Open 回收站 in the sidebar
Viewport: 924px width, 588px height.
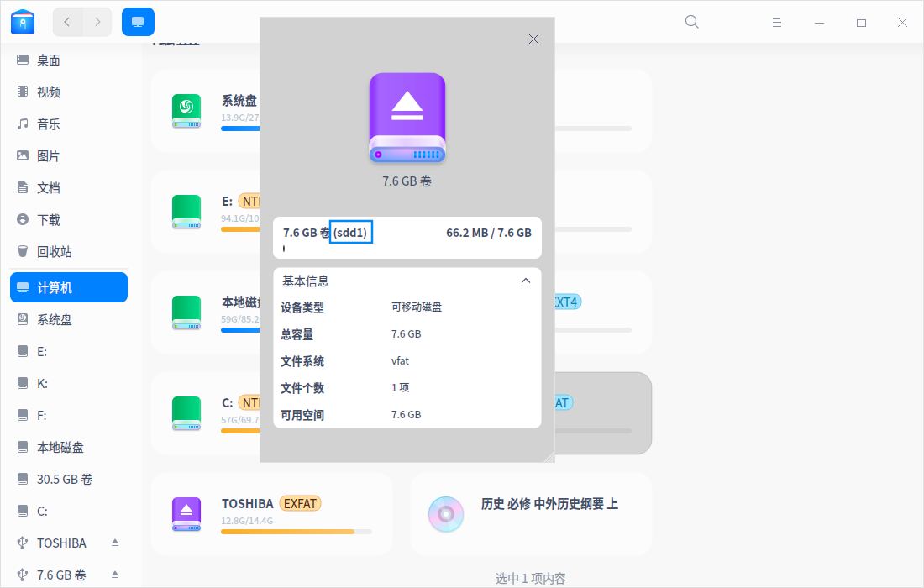55,252
